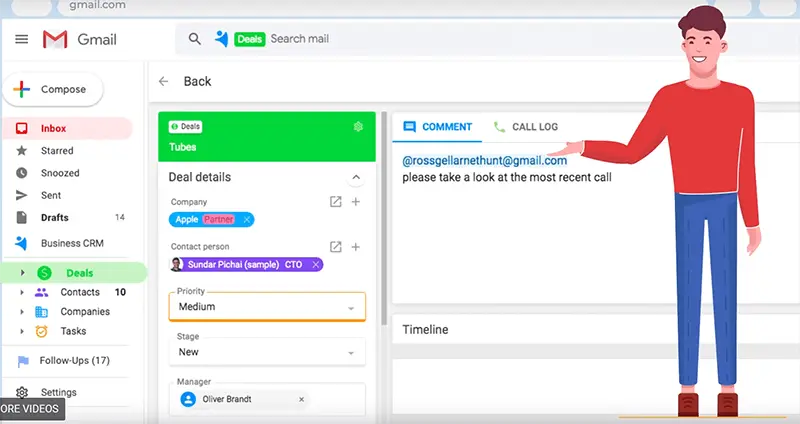The height and width of the screenshot is (424, 800).
Task: Click the blue flag Follow-Ups icon
Action: [23, 361]
